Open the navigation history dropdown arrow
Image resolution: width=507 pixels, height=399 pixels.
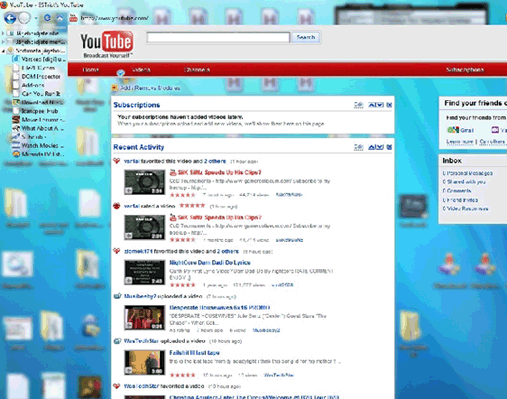36,18
